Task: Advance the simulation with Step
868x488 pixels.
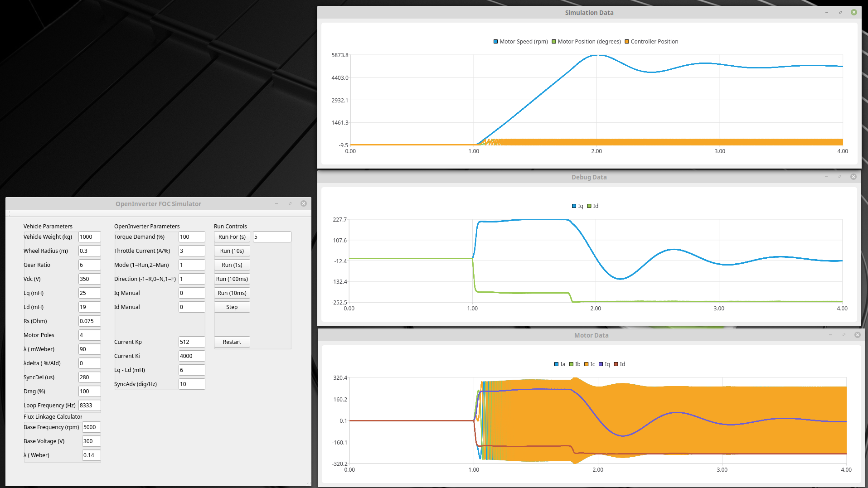Action: (x=232, y=307)
